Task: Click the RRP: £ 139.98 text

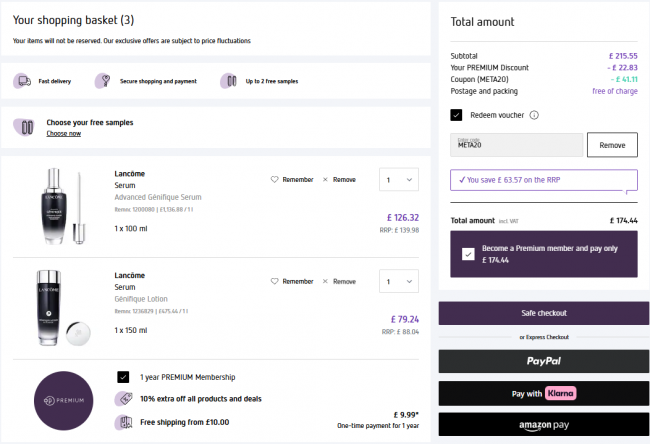Action: point(399,230)
